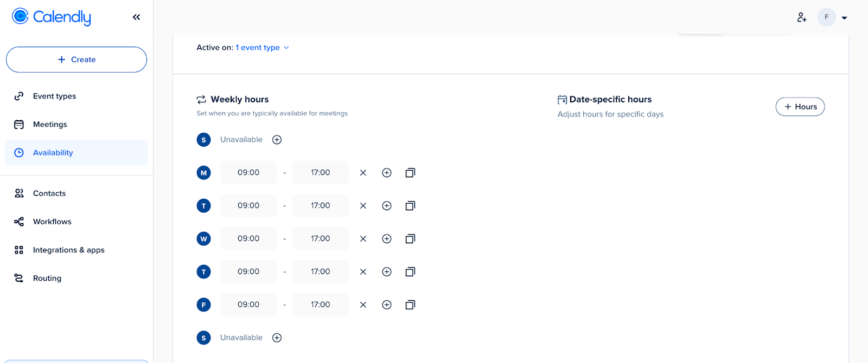Go to Routing in the sidebar
The height and width of the screenshot is (363, 868).
tap(76, 278)
